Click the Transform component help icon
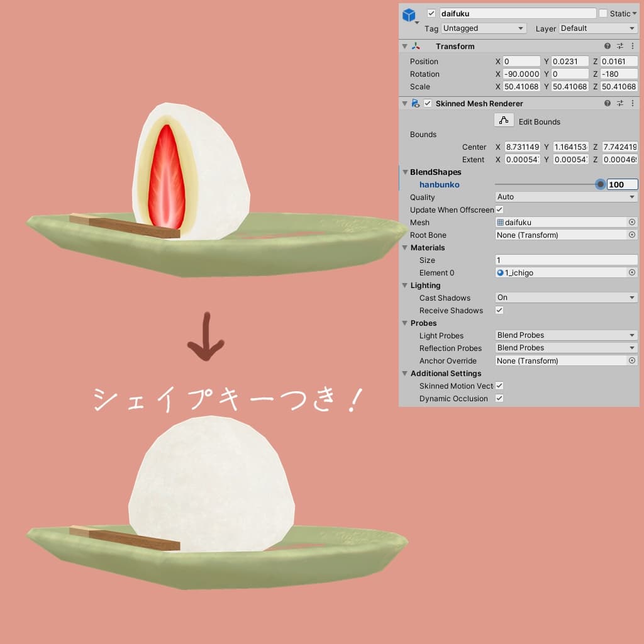Viewport: 644px width, 644px height. click(x=606, y=45)
